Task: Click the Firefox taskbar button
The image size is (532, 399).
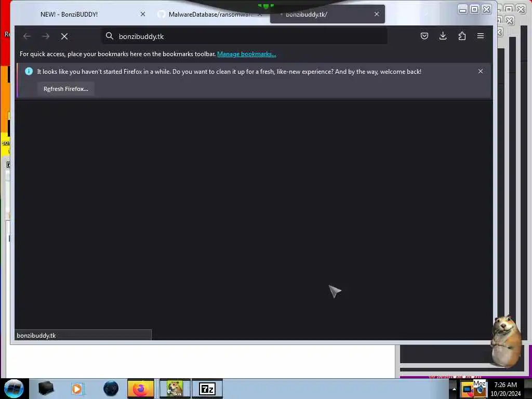Action: [x=141, y=389]
